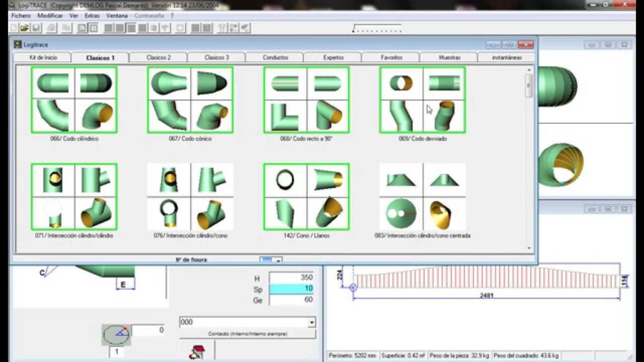This screenshot has width=644, height=362.
Task: Select figure 067 Codo cónico thumbnail
Action: tap(190, 100)
